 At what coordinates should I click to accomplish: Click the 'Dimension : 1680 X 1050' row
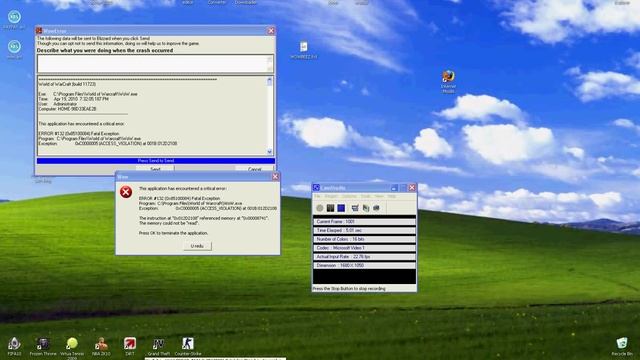tap(364, 266)
